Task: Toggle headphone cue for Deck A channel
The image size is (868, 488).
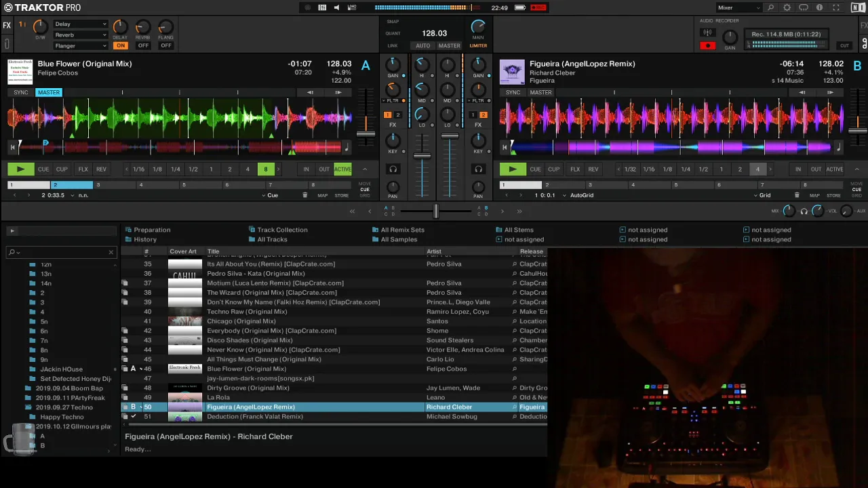Action: (x=393, y=169)
